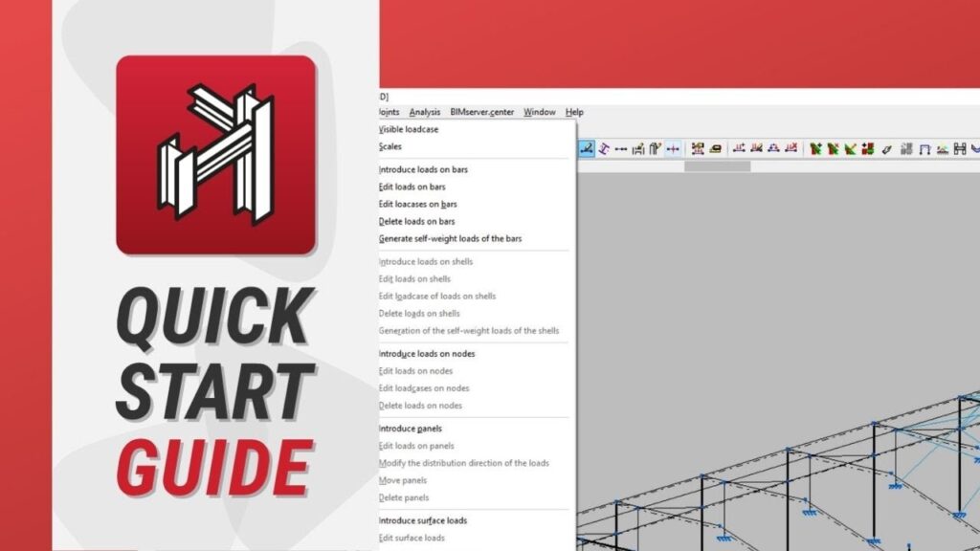The width and height of the screenshot is (980, 551).
Task: Click the highlighted new bar tool icon
Action: click(586, 148)
